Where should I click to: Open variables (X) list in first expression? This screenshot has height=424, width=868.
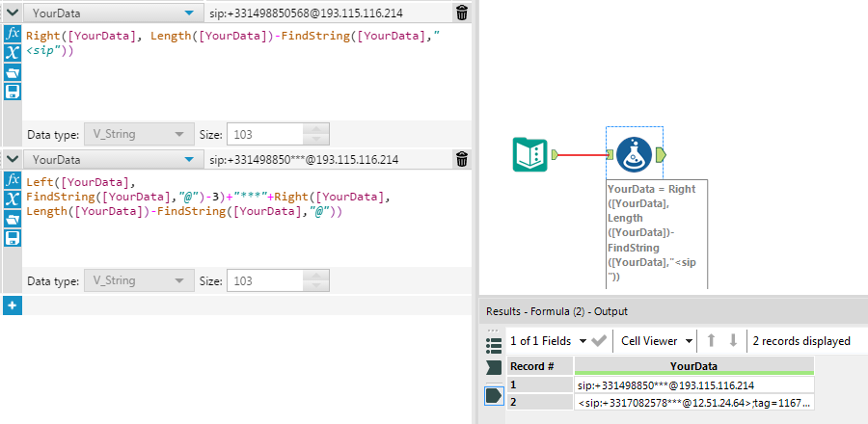pyautogui.click(x=13, y=53)
